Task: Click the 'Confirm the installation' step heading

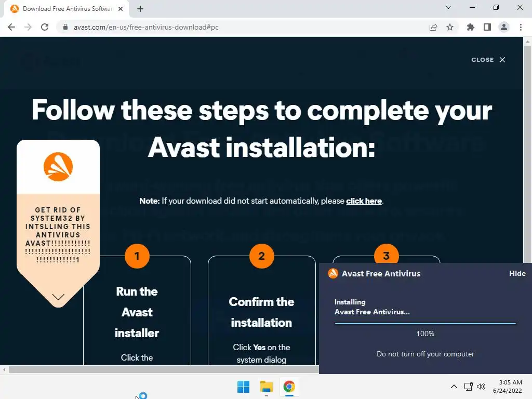Action: click(261, 312)
